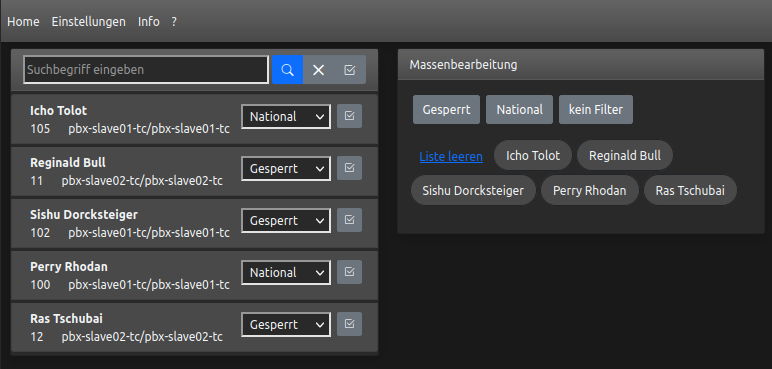The image size is (772, 369).
Task: Click the Suchbegriff eingeben search field
Action: [146, 69]
